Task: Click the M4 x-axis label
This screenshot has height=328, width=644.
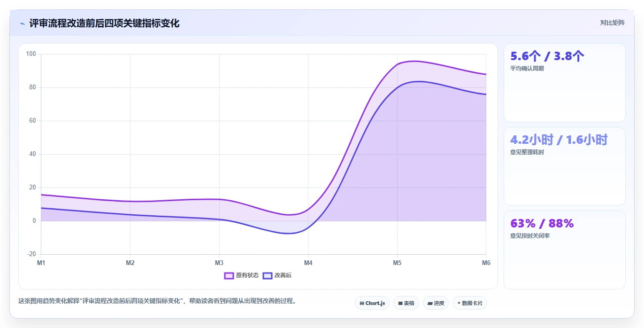Action: (x=308, y=263)
